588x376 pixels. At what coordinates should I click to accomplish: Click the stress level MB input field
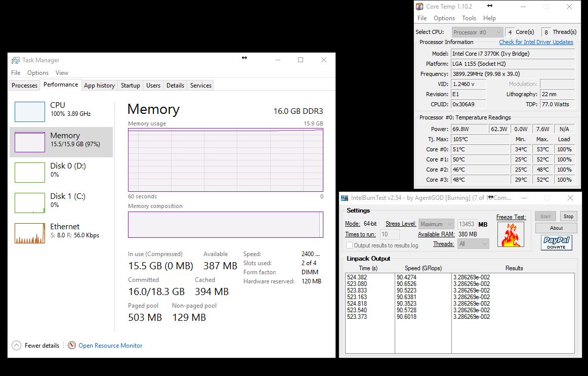click(x=467, y=224)
